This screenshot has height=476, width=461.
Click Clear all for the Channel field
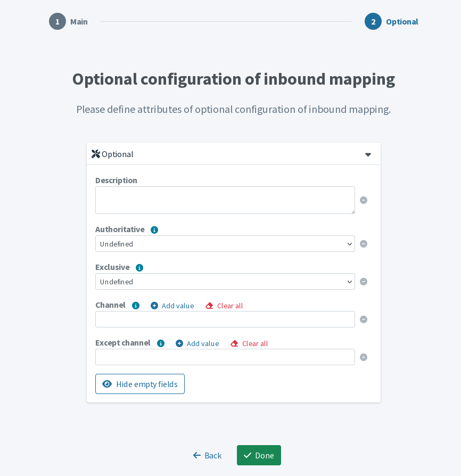coord(224,306)
